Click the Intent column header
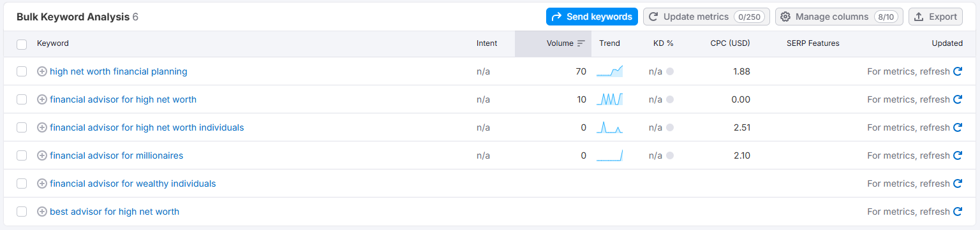980x230 pixels. pyautogui.click(x=487, y=43)
